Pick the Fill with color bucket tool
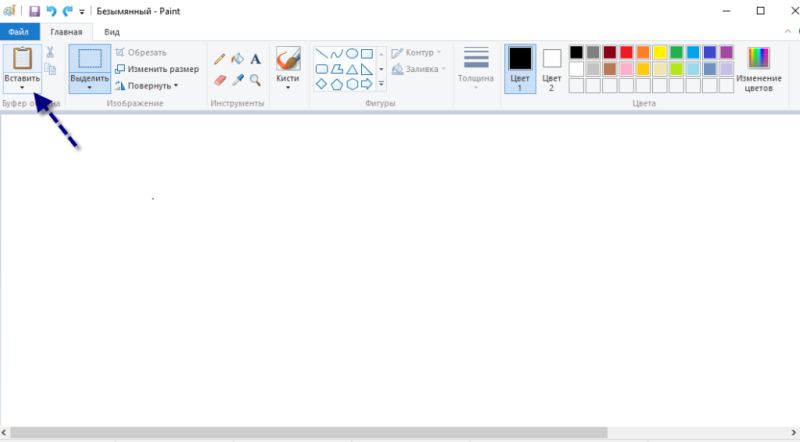Viewport: 800px width, 442px height. click(237, 59)
